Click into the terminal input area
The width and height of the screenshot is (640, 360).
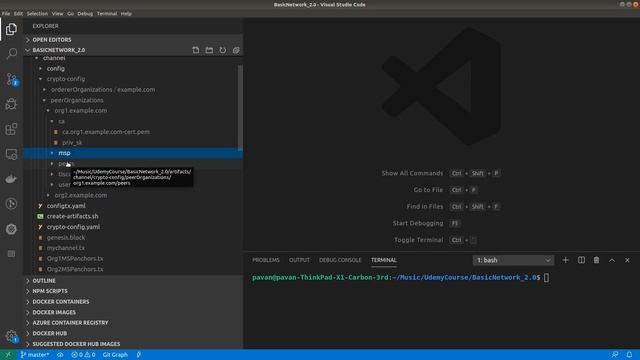[x=546, y=278]
